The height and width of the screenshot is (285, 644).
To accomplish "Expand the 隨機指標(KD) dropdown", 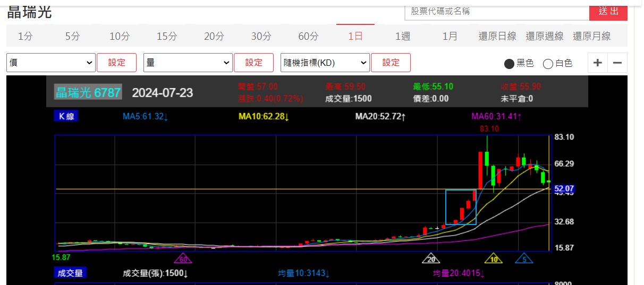I will (x=325, y=63).
